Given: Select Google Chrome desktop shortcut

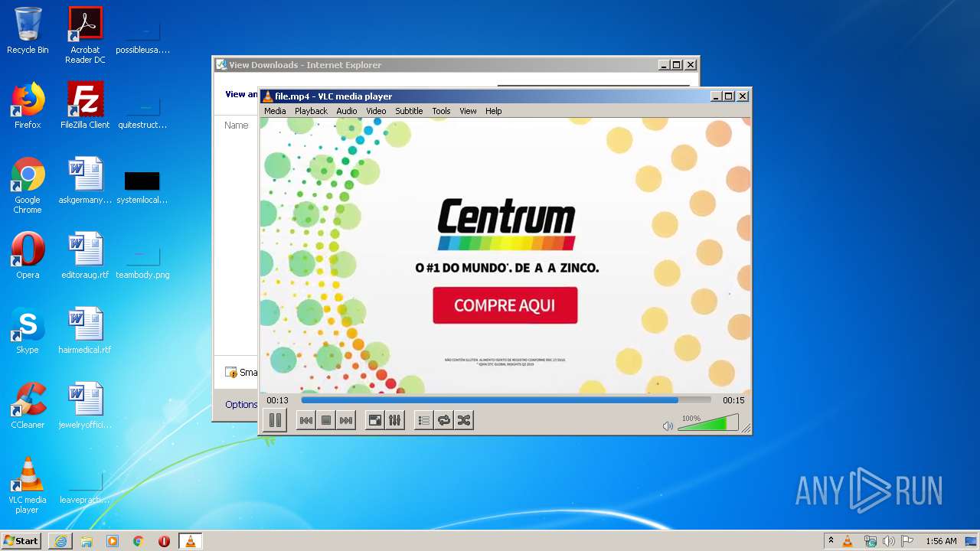Looking at the screenshot, I should [x=28, y=185].
